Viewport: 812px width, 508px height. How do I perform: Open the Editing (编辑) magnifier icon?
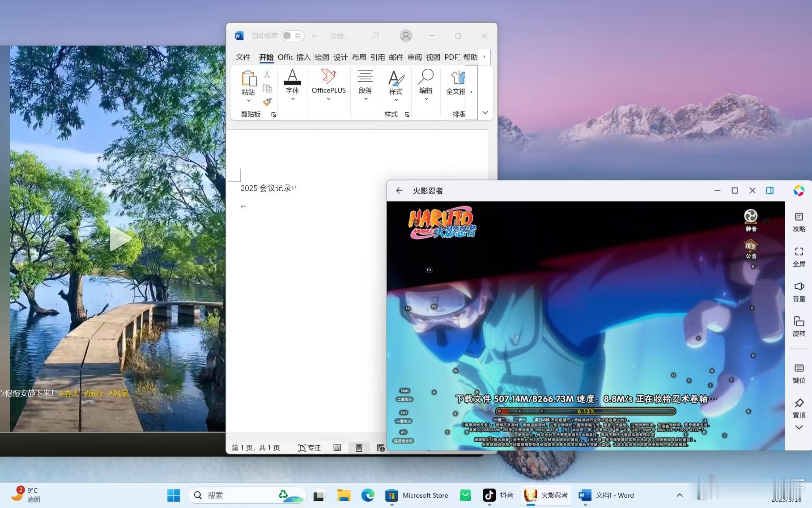(x=426, y=77)
